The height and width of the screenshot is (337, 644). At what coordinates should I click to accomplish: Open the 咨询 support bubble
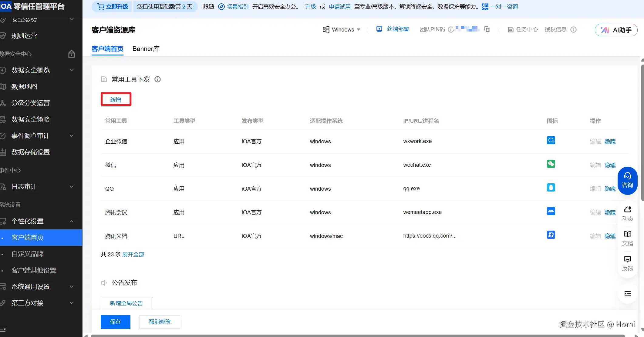tap(627, 181)
